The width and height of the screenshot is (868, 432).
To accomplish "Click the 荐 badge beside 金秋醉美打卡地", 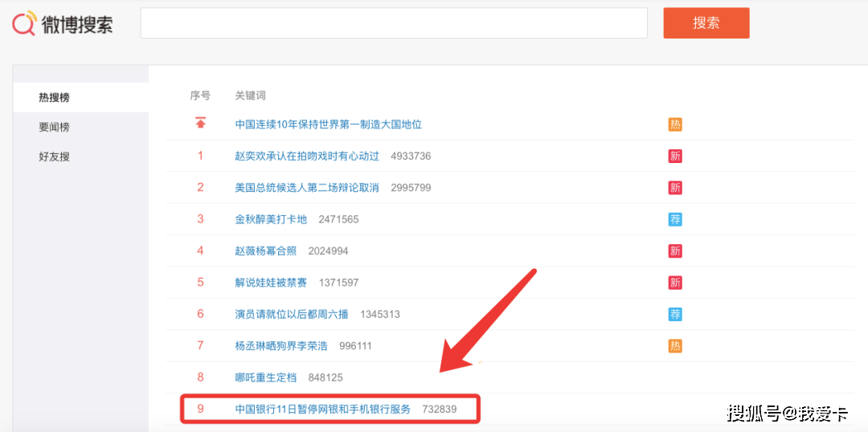I will [675, 219].
